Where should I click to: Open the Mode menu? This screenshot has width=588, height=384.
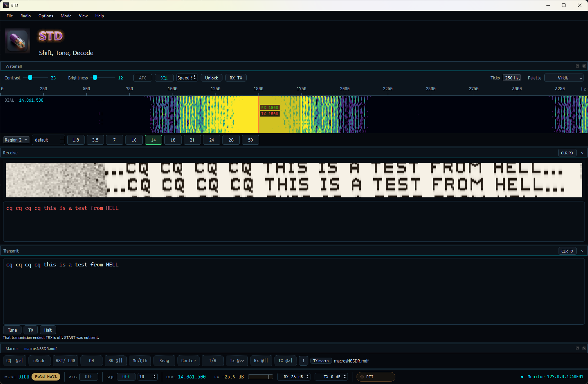pos(66,16)
